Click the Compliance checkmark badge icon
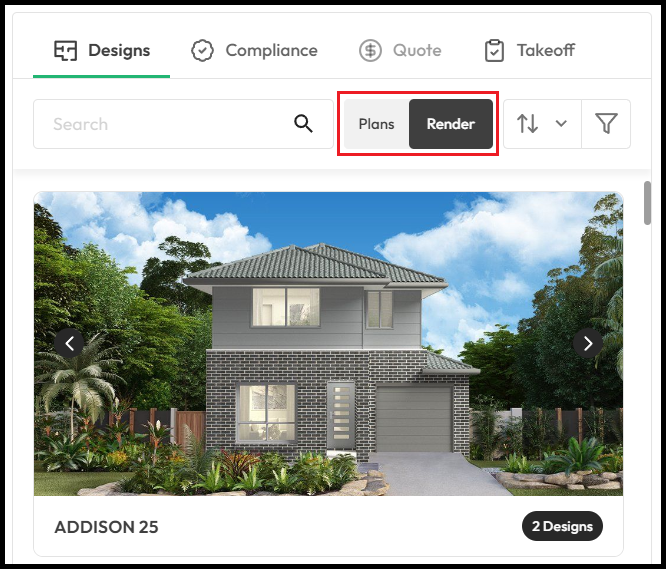Screen dimensions: 666x569 pyautogui.click(x=202, y=51)
